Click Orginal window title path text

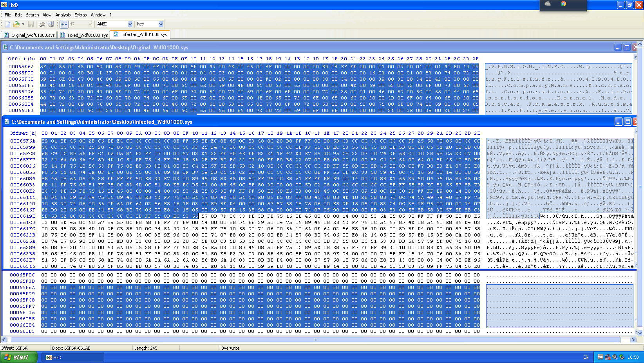pyautogui.click(x=99, y=47)
